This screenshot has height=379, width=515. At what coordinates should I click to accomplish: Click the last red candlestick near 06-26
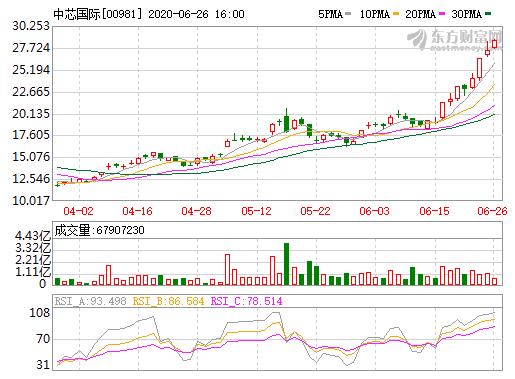tap(494, 44)
